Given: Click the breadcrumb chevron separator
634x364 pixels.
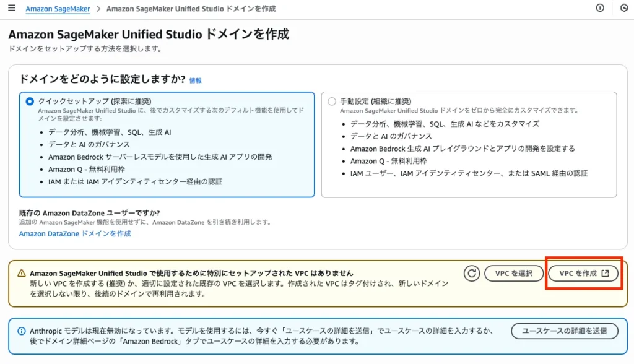Looking at the screenshot, I should click(98, 9).
